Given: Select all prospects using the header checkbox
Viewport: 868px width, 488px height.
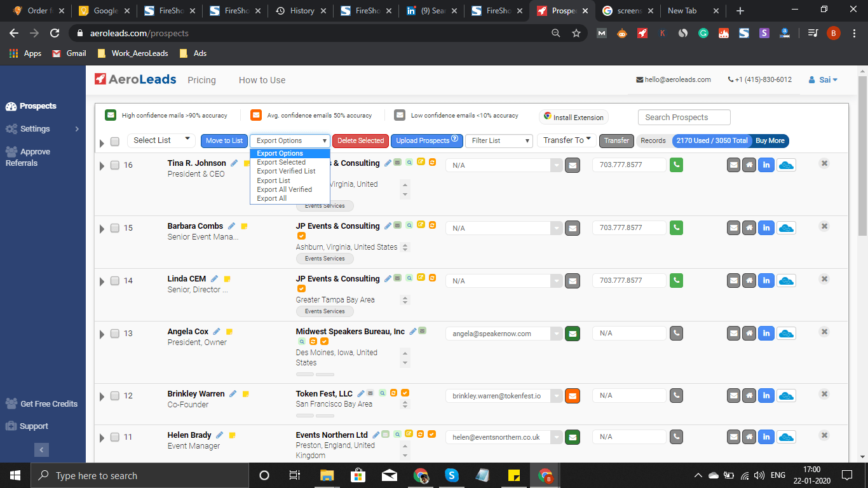Looking at the screenshot, I should coord(115,142).
